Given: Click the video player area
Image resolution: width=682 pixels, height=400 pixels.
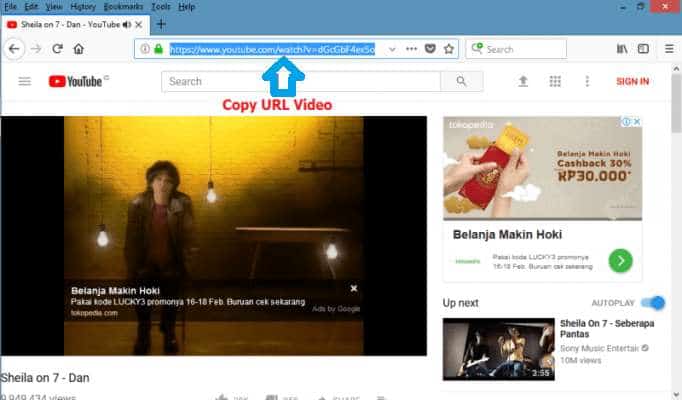Looking at the screenshot, I should [214, 236].
